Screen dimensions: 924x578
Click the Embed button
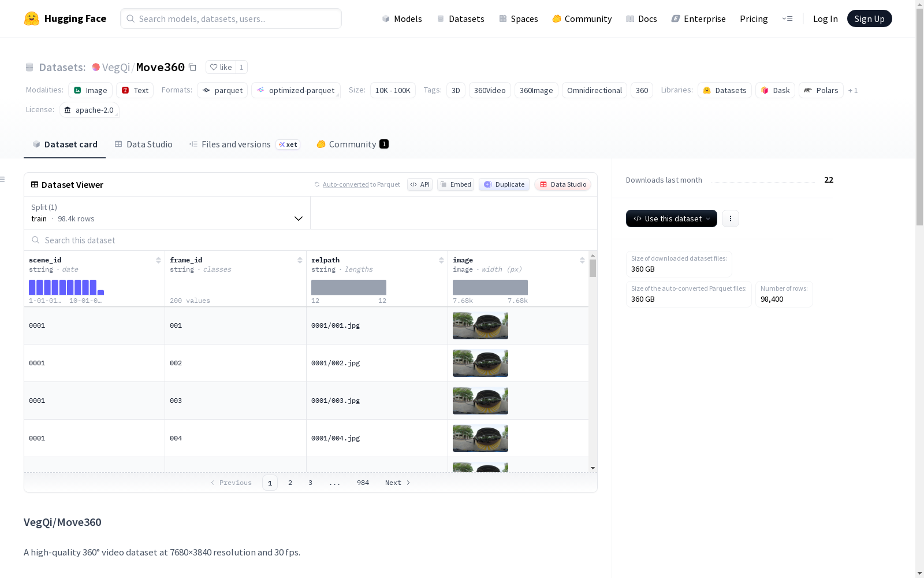pos(456,184)
